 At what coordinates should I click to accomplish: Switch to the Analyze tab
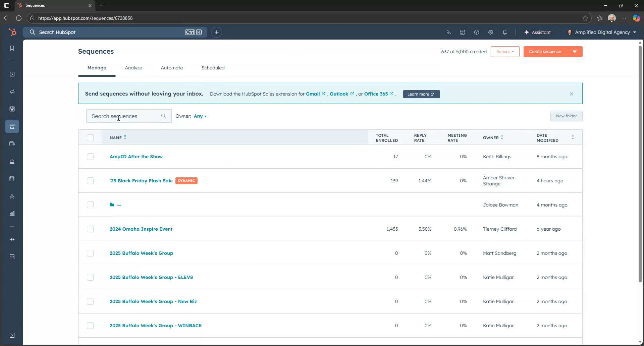[x=133, y=68]
